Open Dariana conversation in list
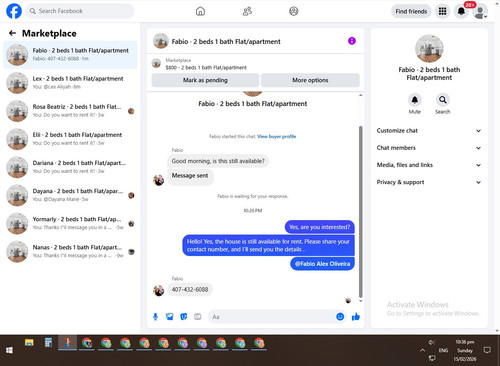This screenshot has height=366, width=500. tap(70, 167)
